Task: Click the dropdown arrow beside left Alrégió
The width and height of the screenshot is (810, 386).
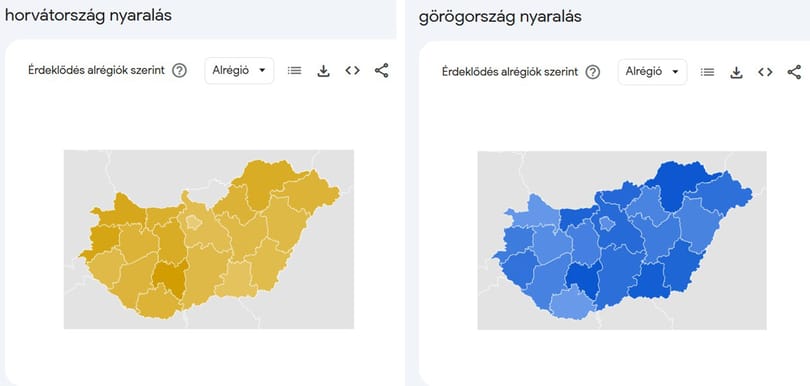Action: pos(262,70)
